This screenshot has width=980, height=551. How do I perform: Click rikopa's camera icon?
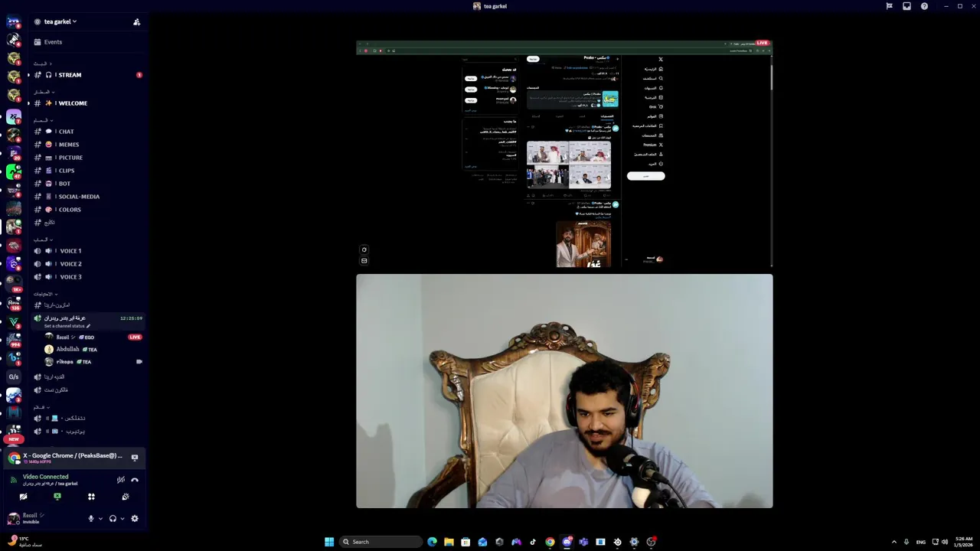pyautogui.click(x=139, y=362)
